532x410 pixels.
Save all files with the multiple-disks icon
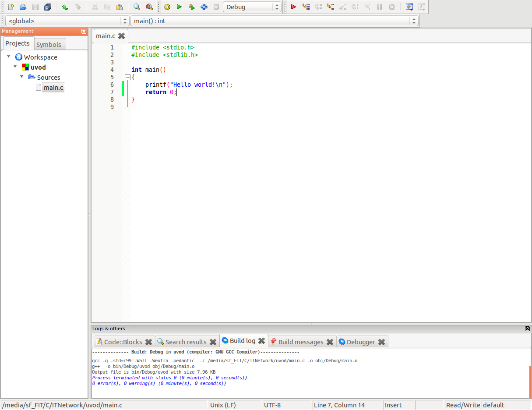click(x=48, y=7)
